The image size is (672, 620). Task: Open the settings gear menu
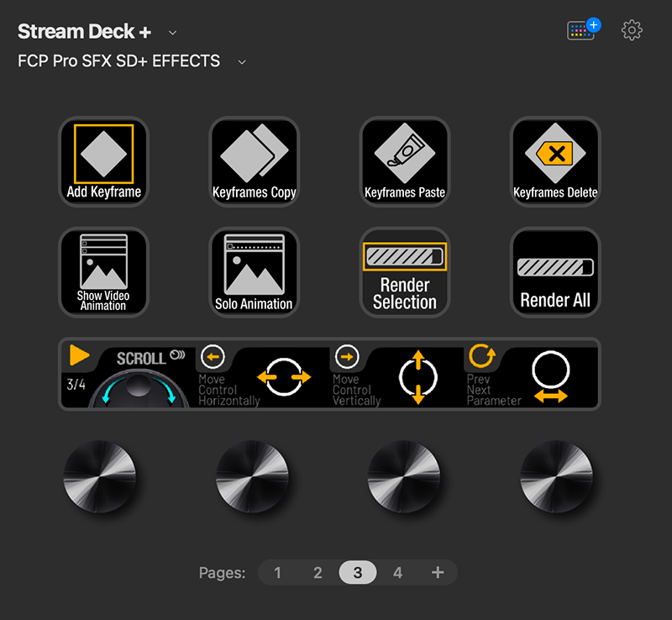click(631, 30)
